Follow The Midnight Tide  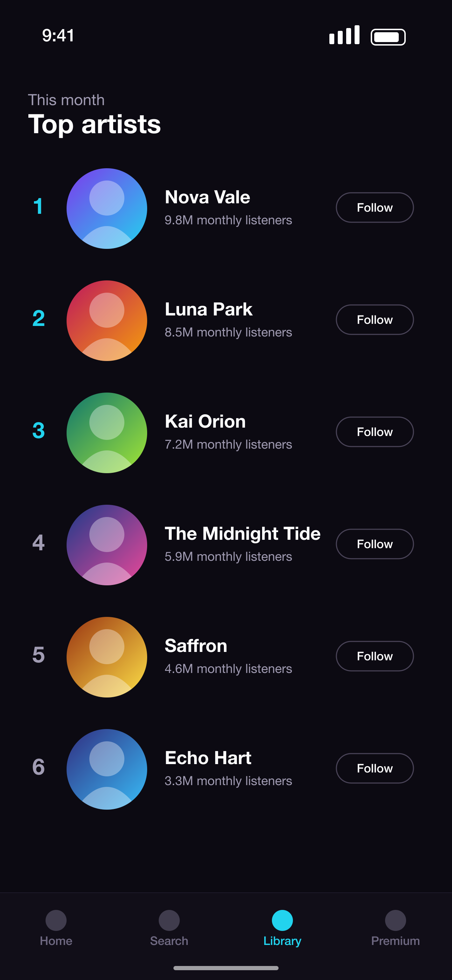tap(375, 544)
